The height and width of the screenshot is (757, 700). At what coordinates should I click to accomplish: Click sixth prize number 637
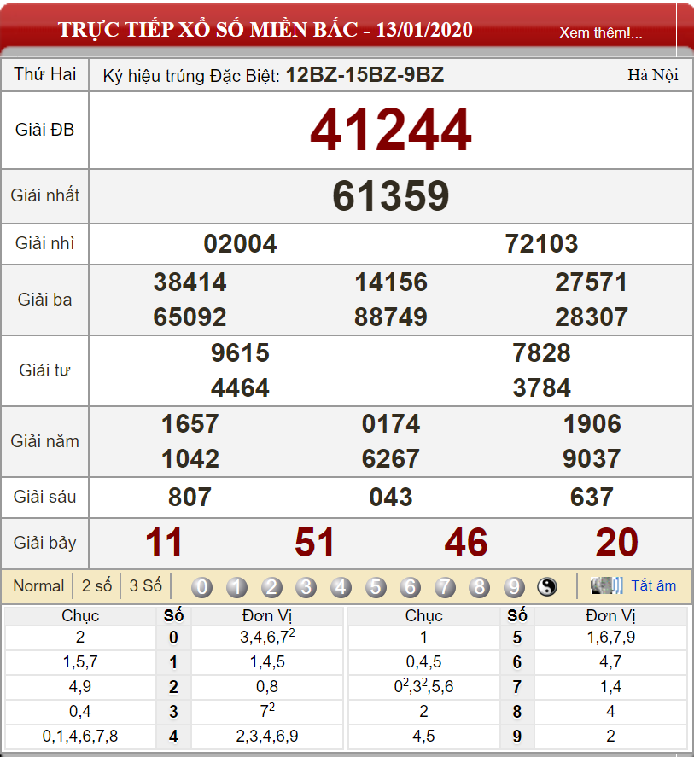592,498
